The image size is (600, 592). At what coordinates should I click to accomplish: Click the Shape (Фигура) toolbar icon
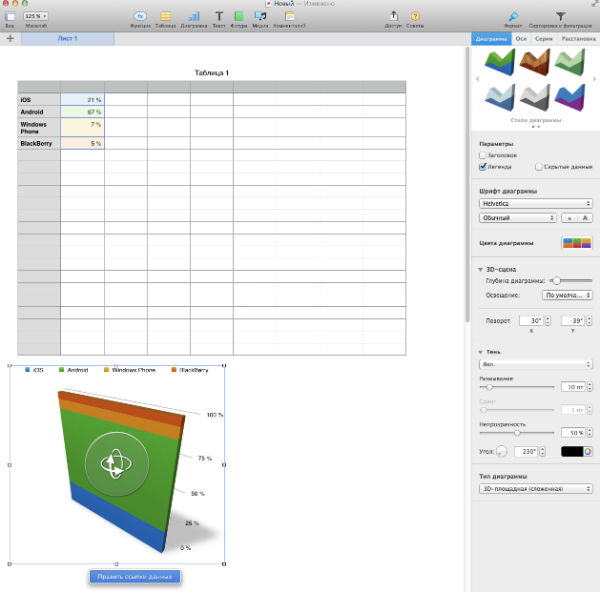coord(239,16)
